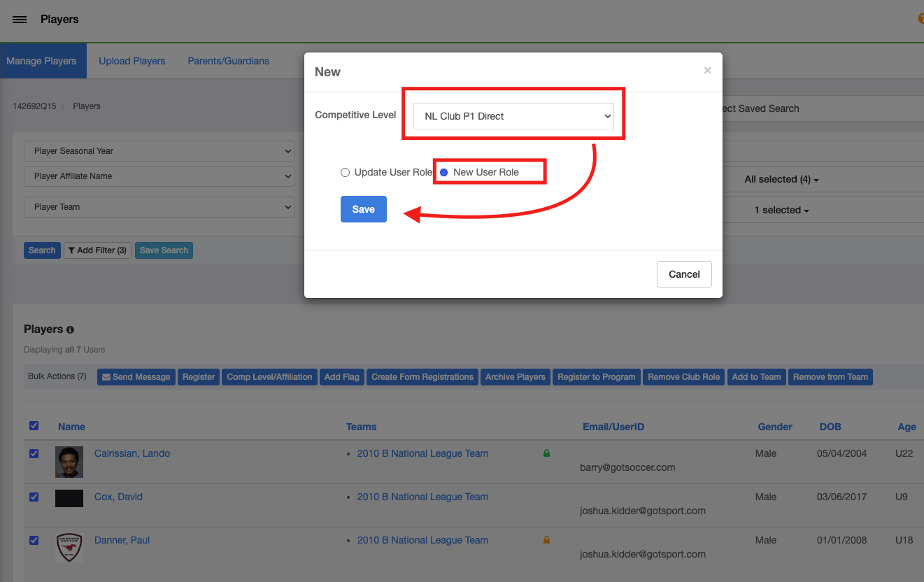Open the Add Filter (3) button
924x582 pixels.
click(x=97, y=250)
